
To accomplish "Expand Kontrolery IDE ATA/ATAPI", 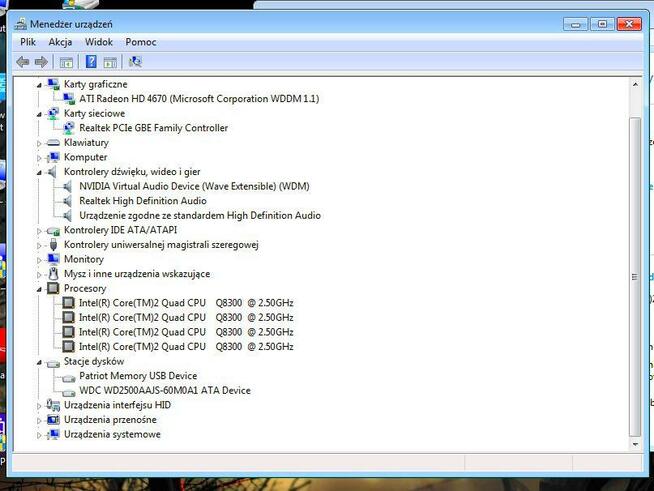I will tap(39, 231).
